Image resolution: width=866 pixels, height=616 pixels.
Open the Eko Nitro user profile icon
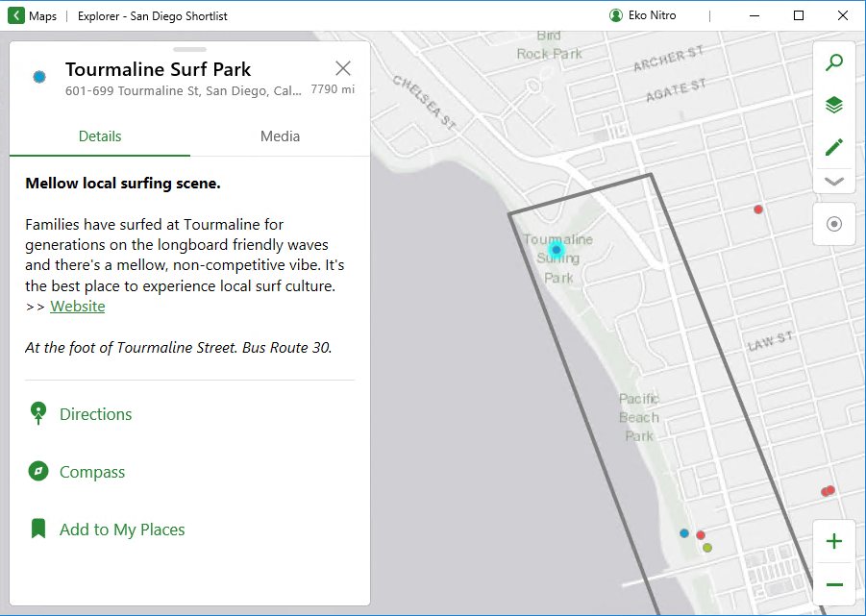coord(616,15)
